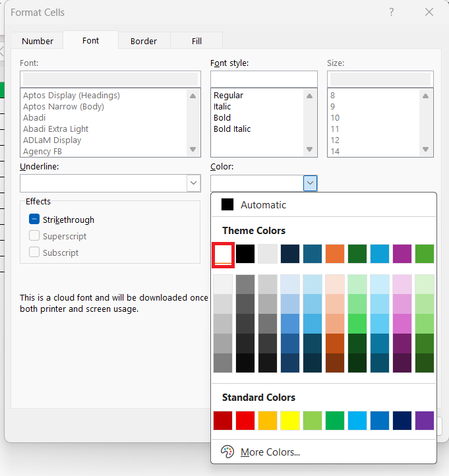Pick standard blue color swatch
Image resolution: width=449 pixels, height=476 pixels.
coord(380,421)
